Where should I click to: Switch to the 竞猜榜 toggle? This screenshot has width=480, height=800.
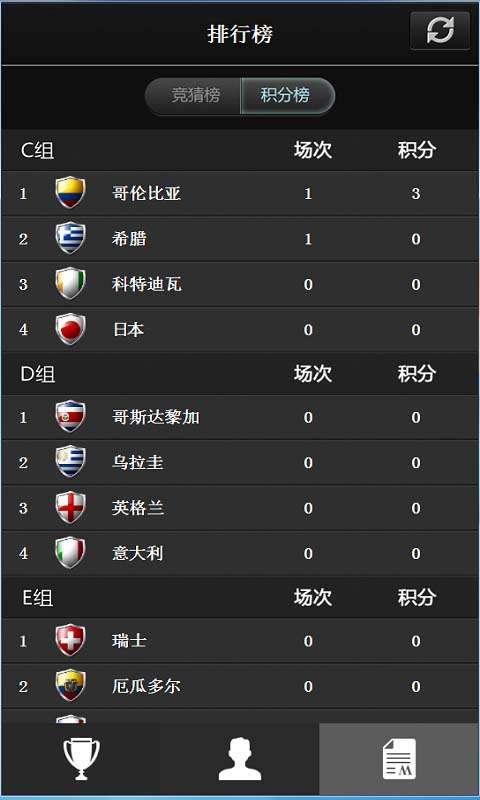[x=193, y=95]
